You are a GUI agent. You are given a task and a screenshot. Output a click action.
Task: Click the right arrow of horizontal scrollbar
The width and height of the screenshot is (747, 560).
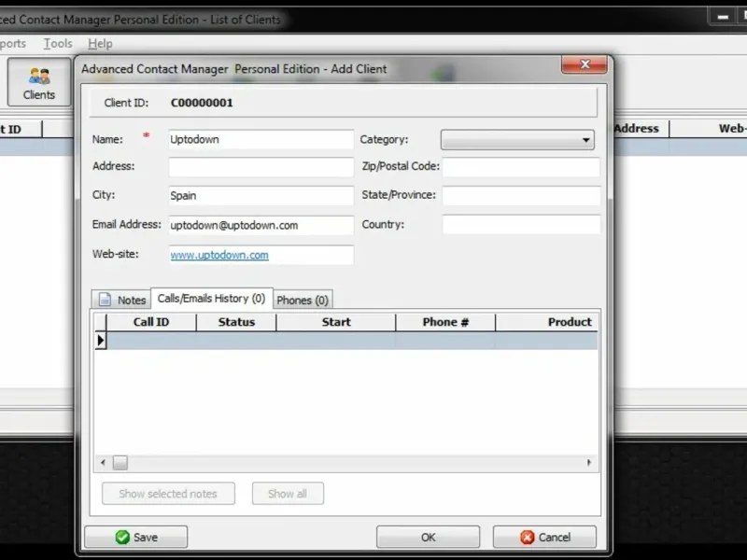pyautogui.click(x=589, y=462)
